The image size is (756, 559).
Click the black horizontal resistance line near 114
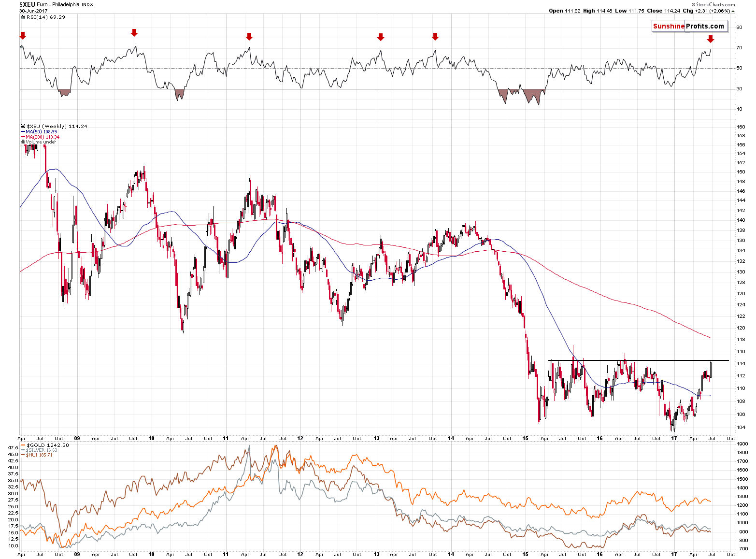(639, 360)
